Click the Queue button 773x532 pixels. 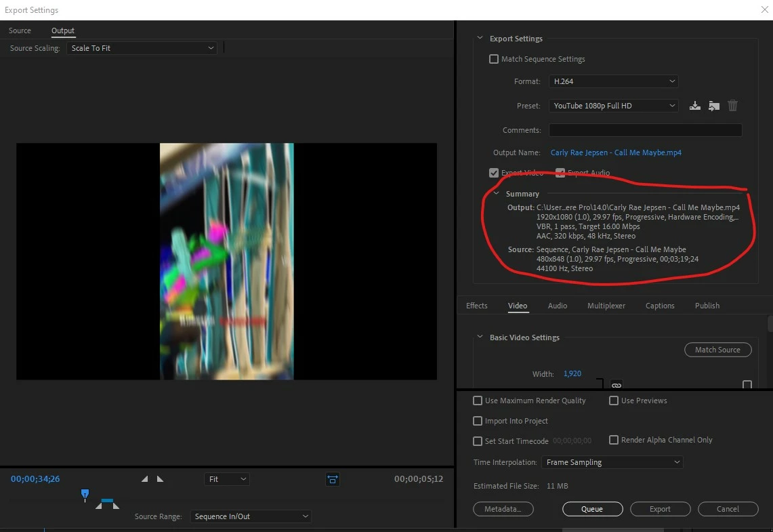pos(592,509)
